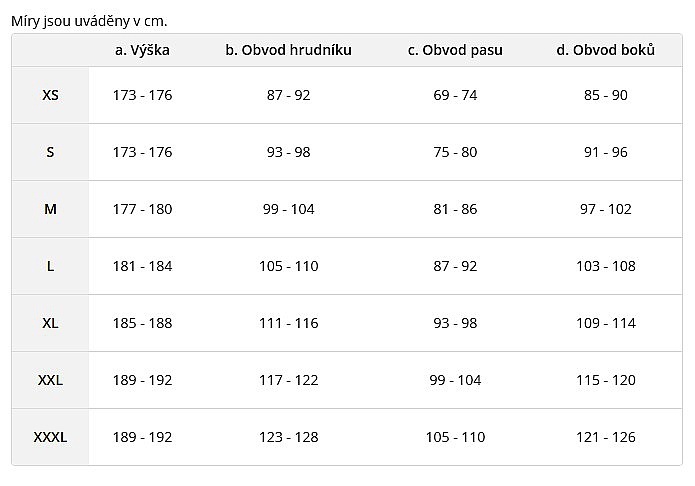Select waist value 105 - 110
The image size is (695, 486).
pos(455,437)
